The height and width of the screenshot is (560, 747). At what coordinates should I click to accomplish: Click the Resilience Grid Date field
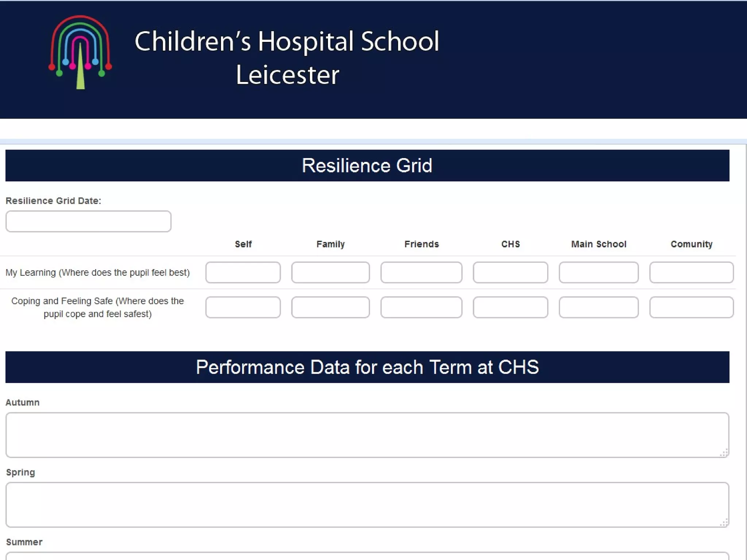pos(88,221)
